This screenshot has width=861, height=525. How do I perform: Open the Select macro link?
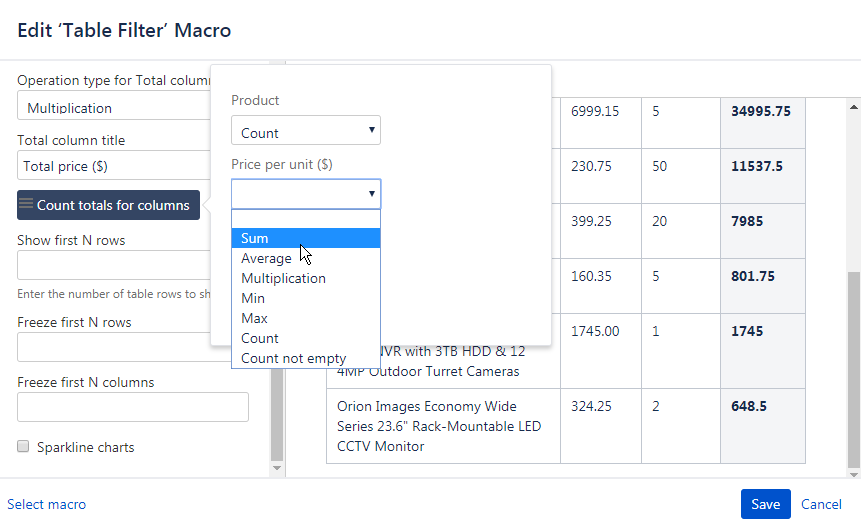[46, 504]
